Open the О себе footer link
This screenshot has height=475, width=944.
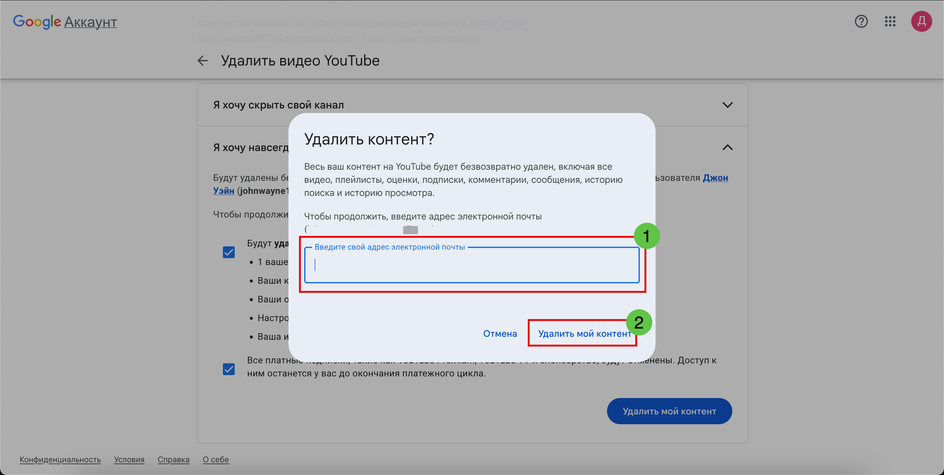click(x=216, y=460)
